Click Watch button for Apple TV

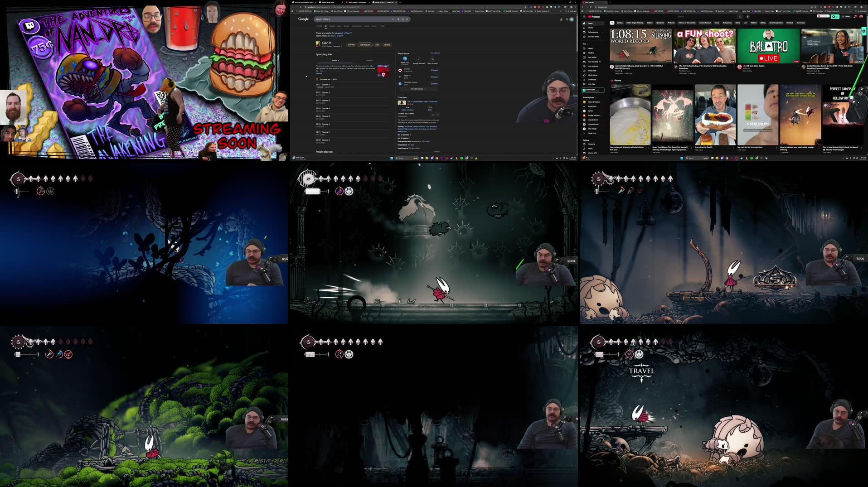click(x=434, y=77)
